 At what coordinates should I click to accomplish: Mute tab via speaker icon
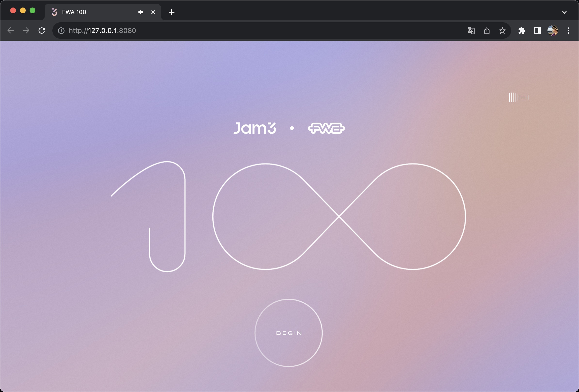tap(141, 12)
